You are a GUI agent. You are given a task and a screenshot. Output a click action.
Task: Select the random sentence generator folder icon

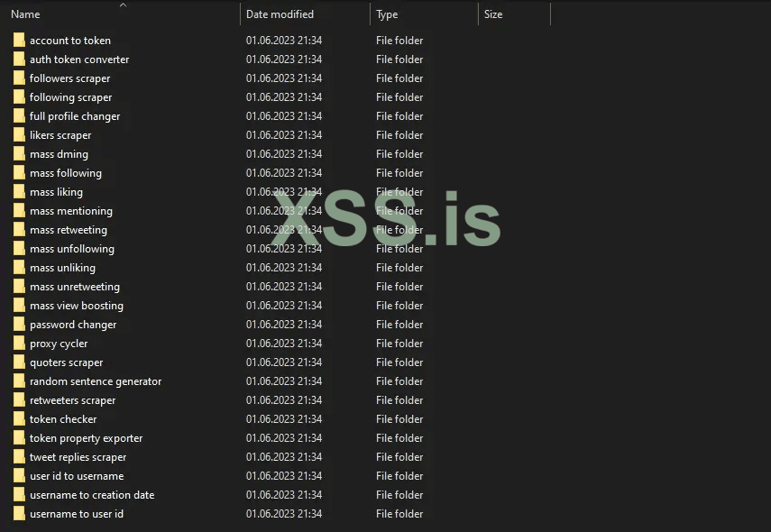(x=19, y=381)
